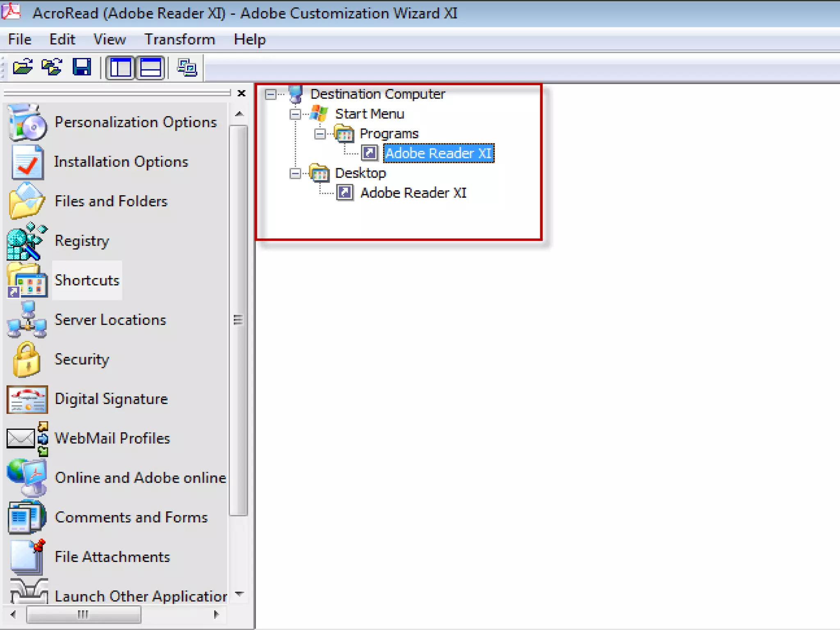Collapse the Destination Computer tree node
840x630 pixels.
[x=270, y=94]
